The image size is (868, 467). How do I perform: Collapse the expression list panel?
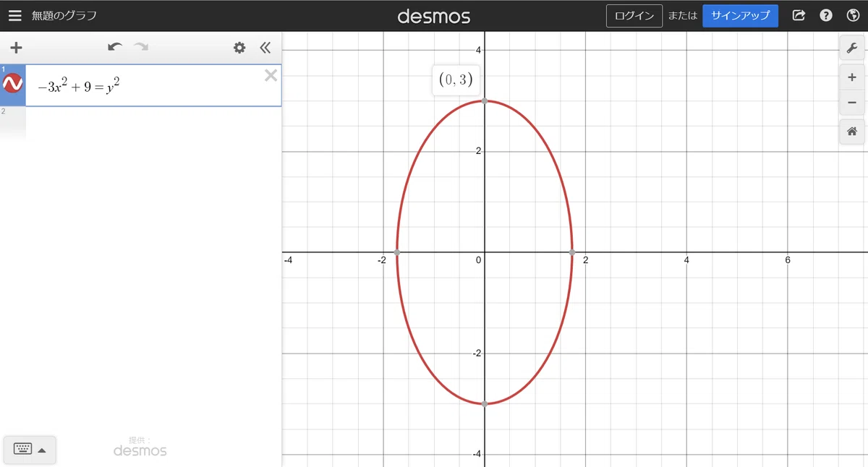[x=265, y=48]
